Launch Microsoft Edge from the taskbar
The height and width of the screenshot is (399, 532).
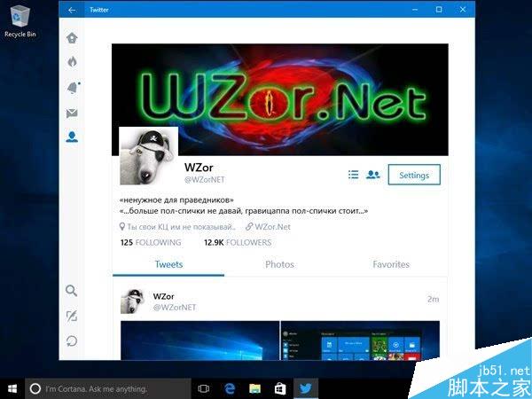coord(230,388)
